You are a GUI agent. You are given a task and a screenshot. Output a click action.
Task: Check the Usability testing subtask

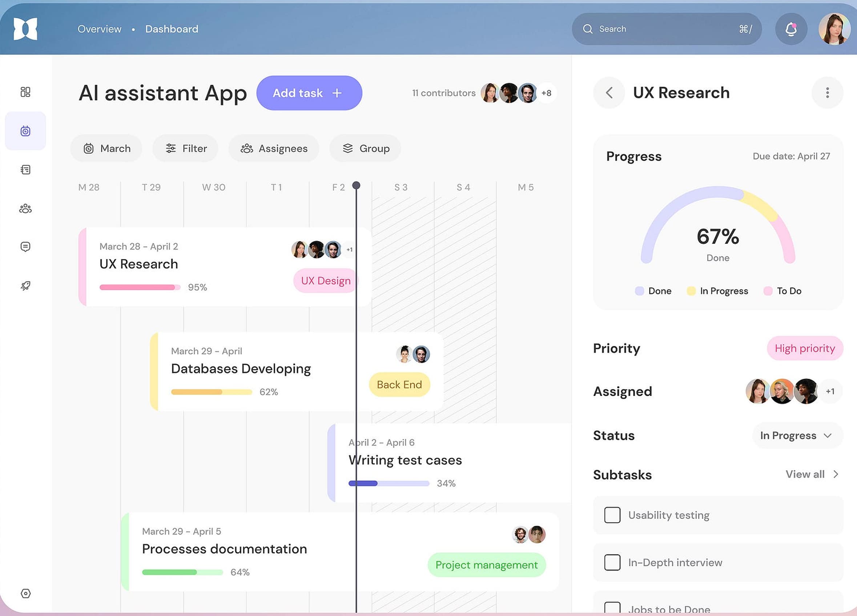612,515
